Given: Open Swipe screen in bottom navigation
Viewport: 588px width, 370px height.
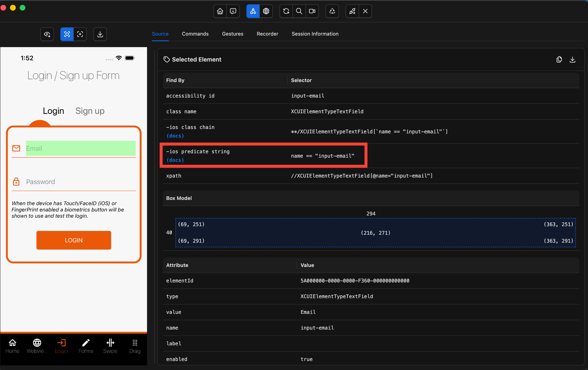Looking at the screenshot, I should point(110,346).
